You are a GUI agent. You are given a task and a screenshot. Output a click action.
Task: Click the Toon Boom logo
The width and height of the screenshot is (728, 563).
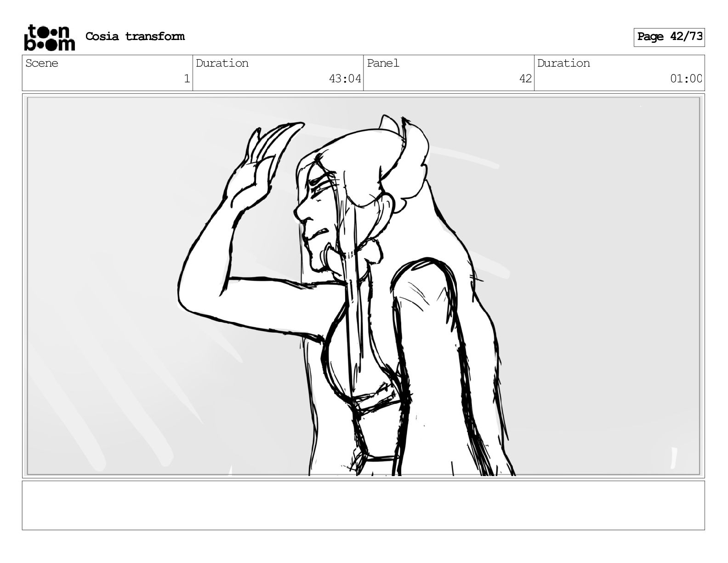point(49,37)
